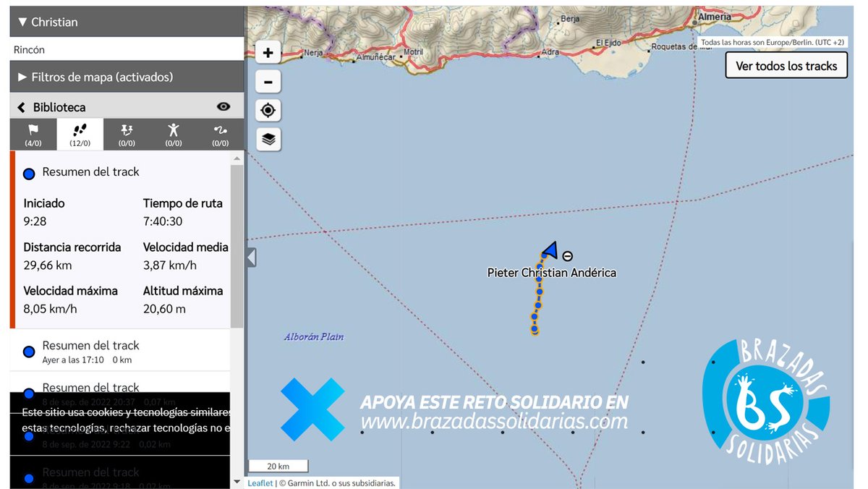Click blue dot of Ayer 17:10 track

29,352
